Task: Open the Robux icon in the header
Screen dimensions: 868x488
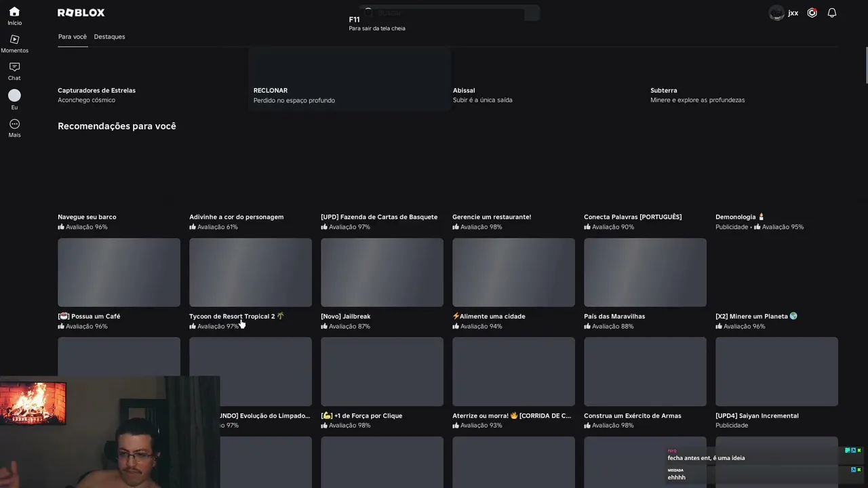Action: coord(812,13)
